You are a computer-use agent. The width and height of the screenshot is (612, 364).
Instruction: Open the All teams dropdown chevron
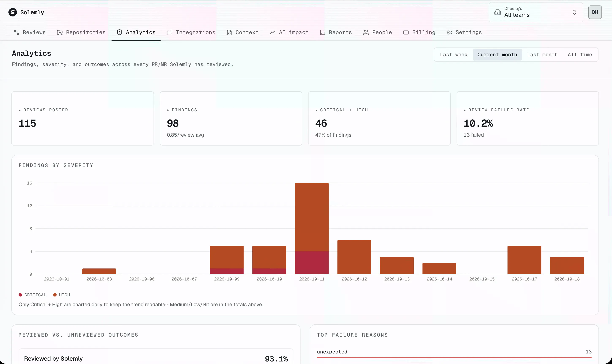click(x=574, y=12)
